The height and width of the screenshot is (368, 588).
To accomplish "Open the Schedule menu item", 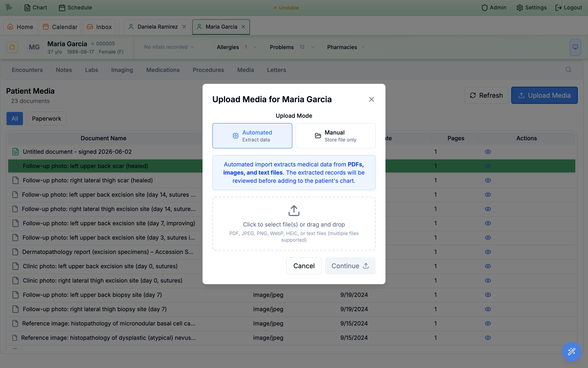I will 75,8.
